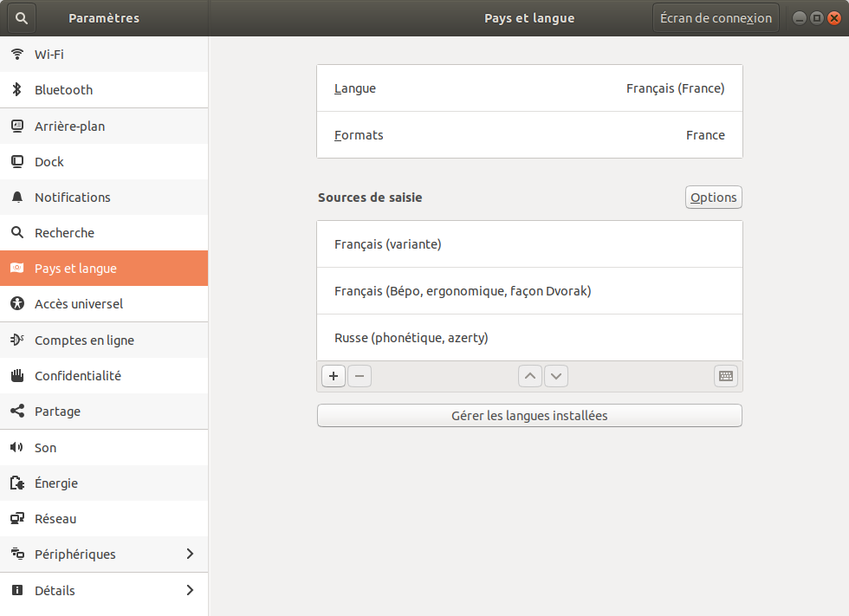Open Gérer les langues installées
The width and height of the screenshot is (849, 616).
[529, 415]
